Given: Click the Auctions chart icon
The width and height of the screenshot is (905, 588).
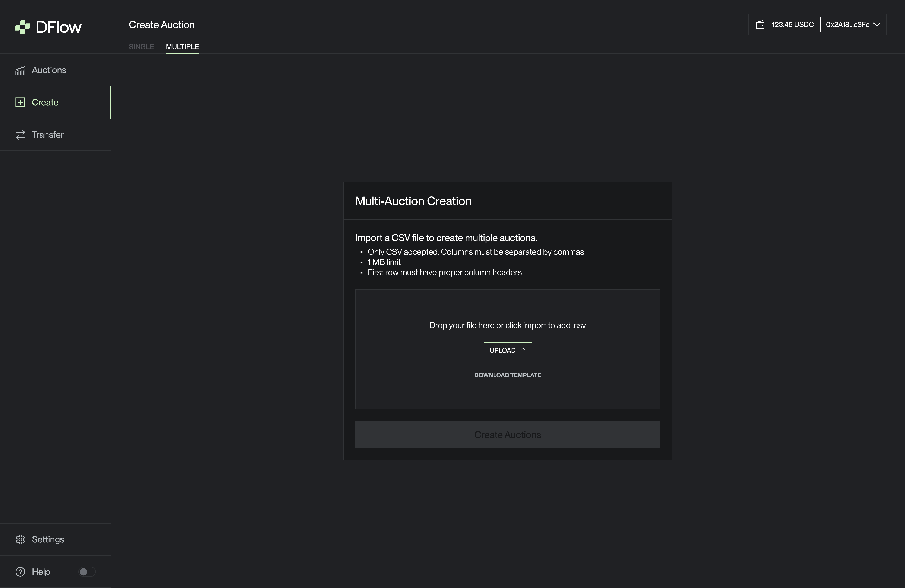Looking at the screenshot, I should pyautogui.click(x=20, y=70).
